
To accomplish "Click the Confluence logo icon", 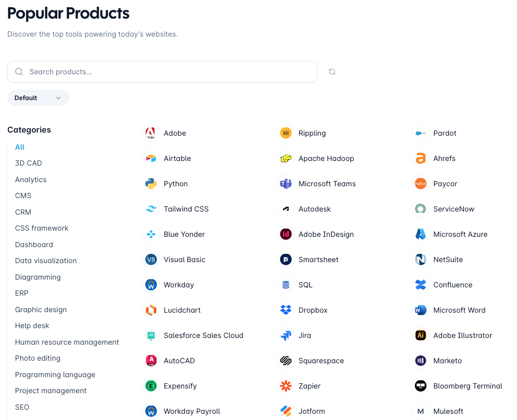I will point(421,285).
